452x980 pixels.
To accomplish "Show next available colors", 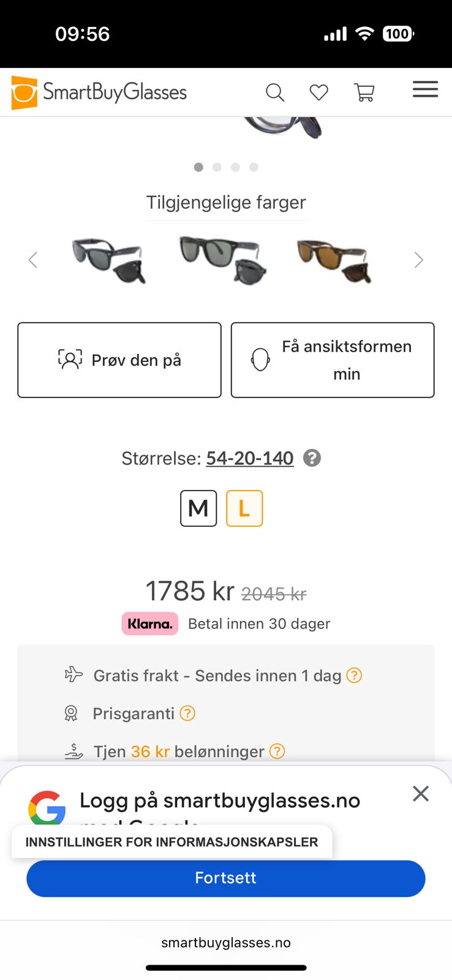I will (418, 260).
